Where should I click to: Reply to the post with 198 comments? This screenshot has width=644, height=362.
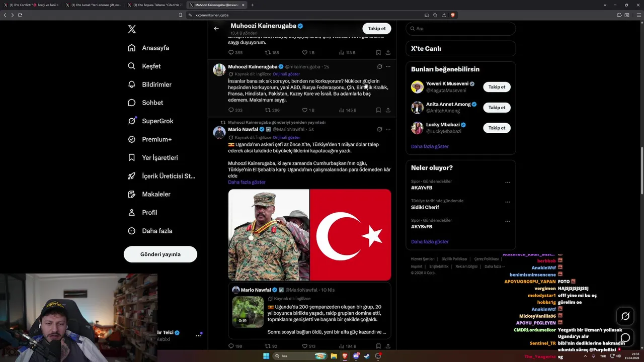tap(235, 346)
